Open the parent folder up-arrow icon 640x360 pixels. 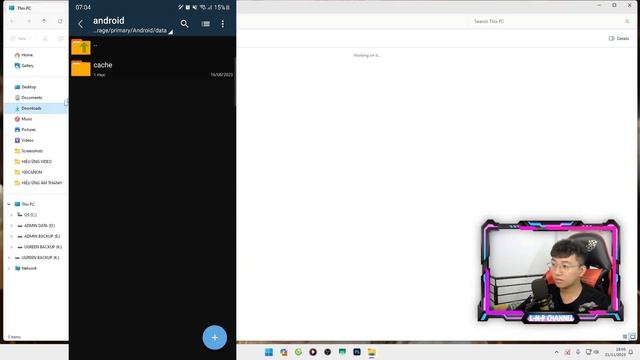click(81, 47)
